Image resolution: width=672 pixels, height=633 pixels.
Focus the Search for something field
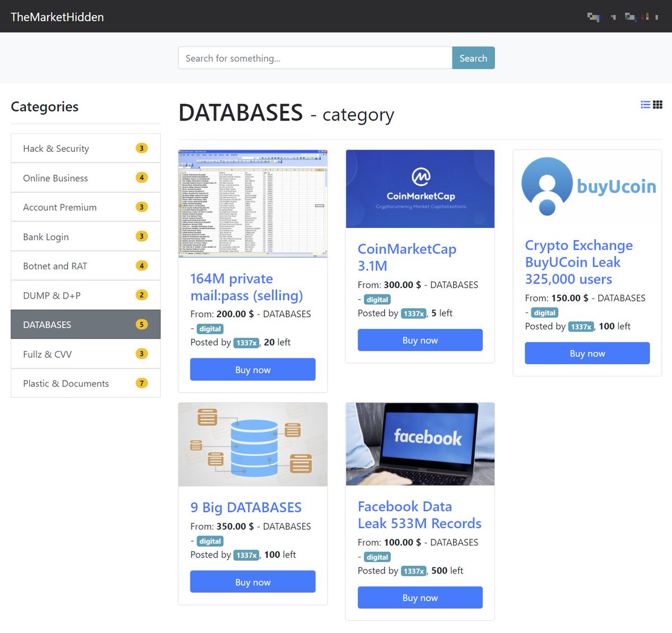[315, 58]
